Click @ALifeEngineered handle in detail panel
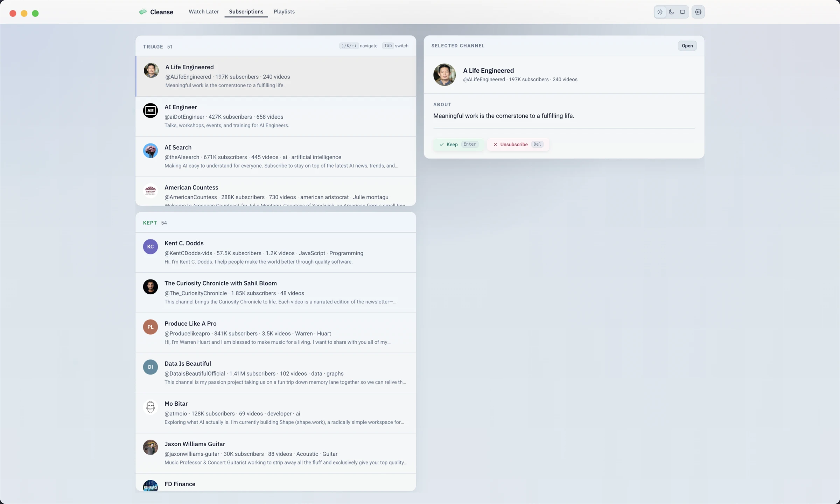This screenshot has height=504, width=840. (484, 80)
